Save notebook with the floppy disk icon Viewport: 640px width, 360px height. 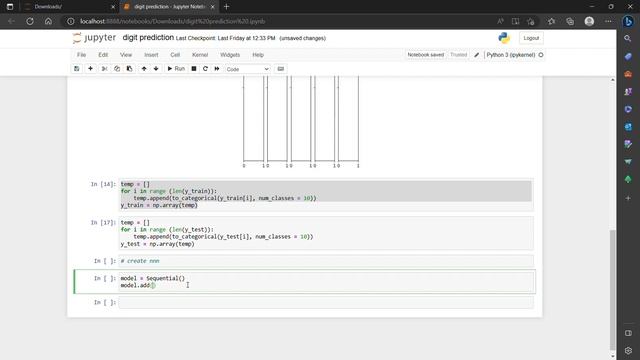pyautogui.click(x=77, y=69)
